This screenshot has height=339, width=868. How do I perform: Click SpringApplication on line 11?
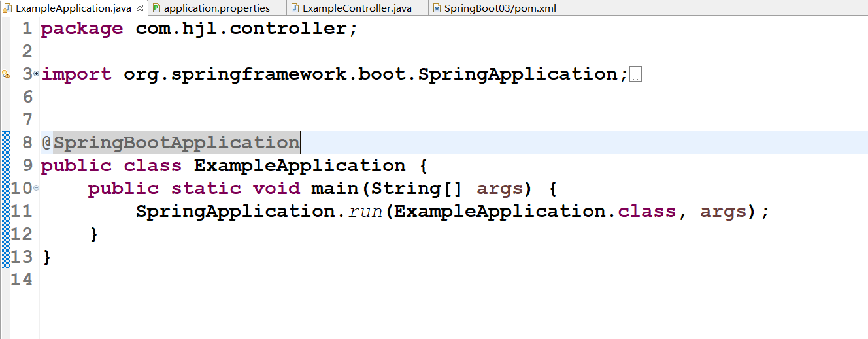pyautogui.click(x=236, y=212)
